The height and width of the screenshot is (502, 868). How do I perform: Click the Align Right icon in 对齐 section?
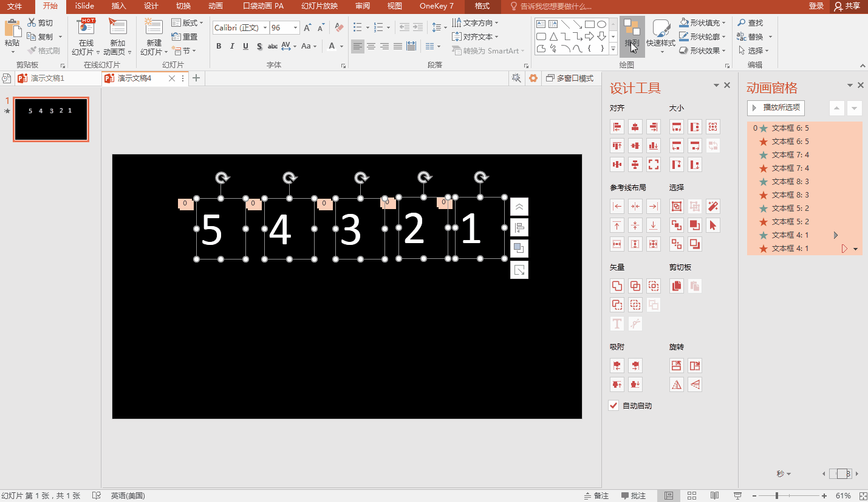pos(653,127)
